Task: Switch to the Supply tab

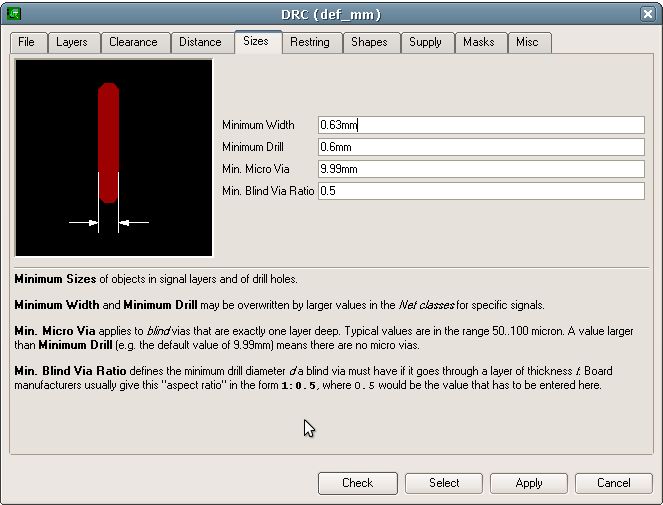Action: [x=427, y=42]
